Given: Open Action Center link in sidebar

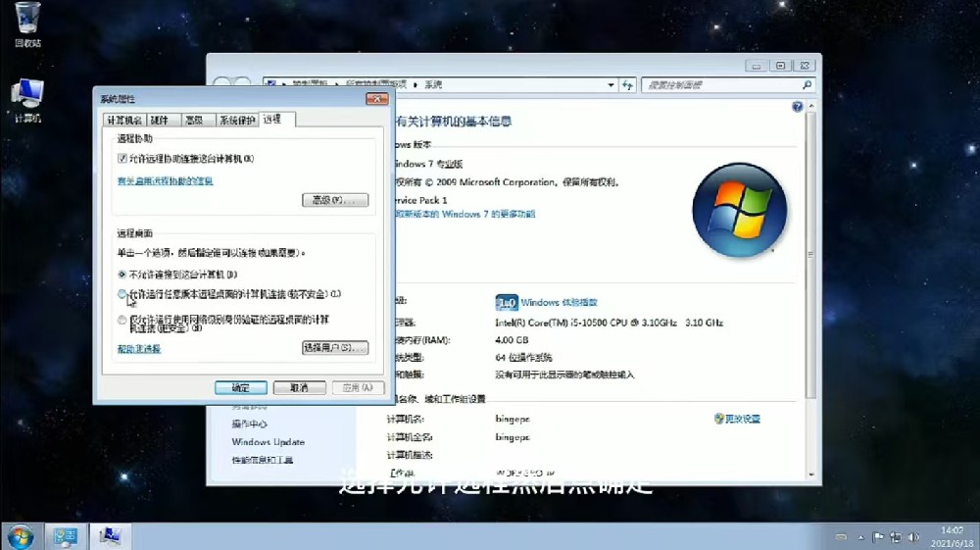Looking at the screenshot, I should point(249,424).
